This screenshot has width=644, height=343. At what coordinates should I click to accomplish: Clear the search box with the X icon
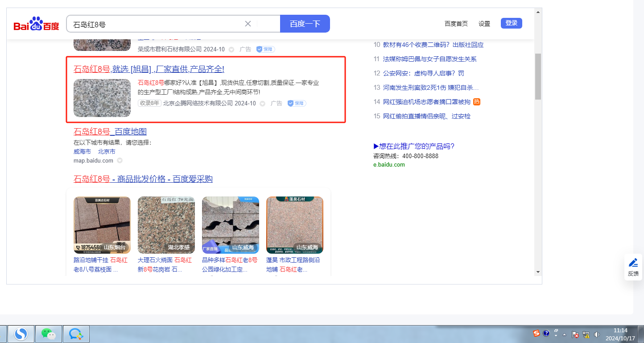(x=248, y=24)
